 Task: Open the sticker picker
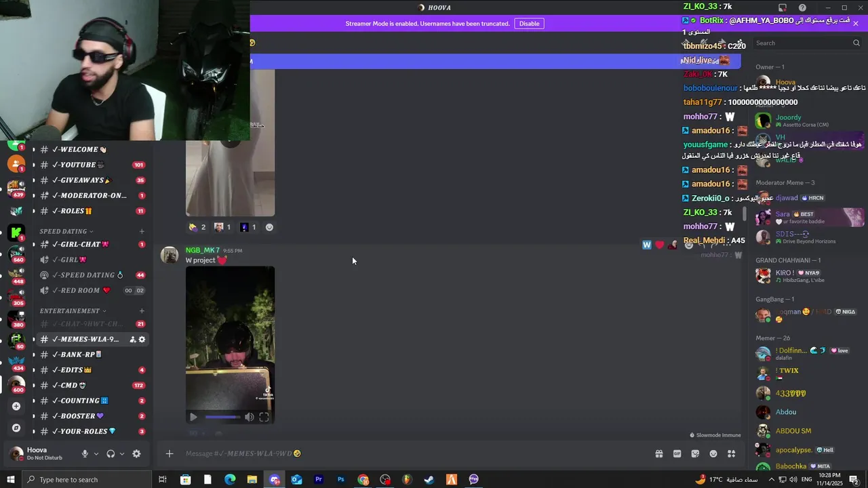pos(695,453)
